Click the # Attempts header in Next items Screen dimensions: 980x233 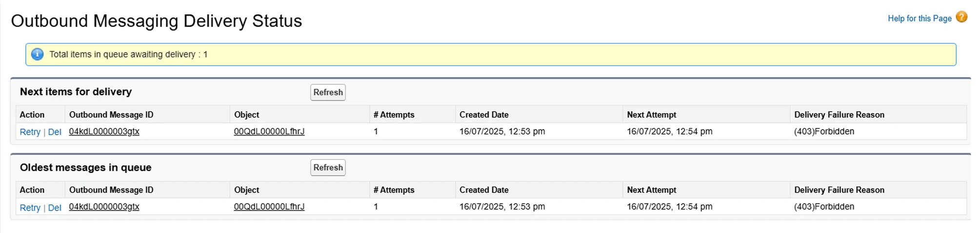pos(394,115)
